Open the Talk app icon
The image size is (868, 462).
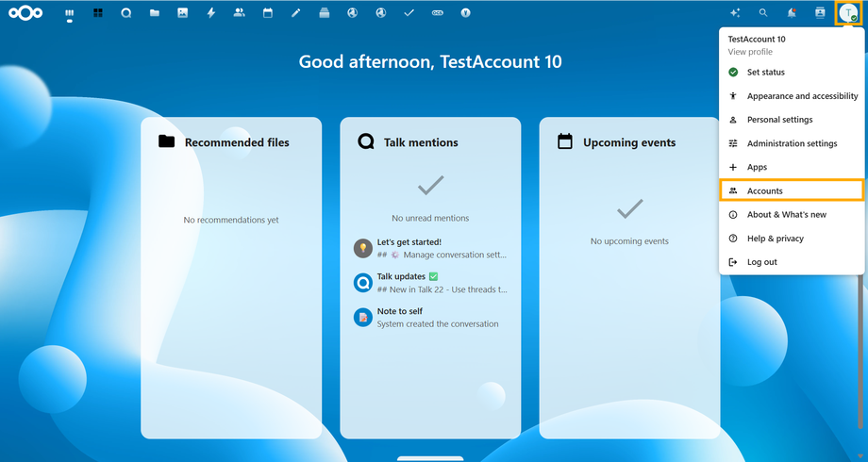pyautogui.click(x=126, y=12)
